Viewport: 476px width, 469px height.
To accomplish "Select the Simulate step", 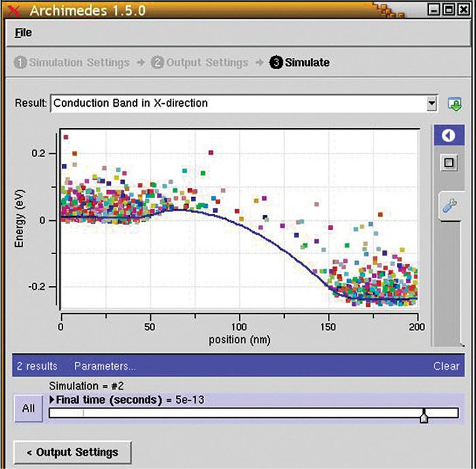I will tap(299, 63).
